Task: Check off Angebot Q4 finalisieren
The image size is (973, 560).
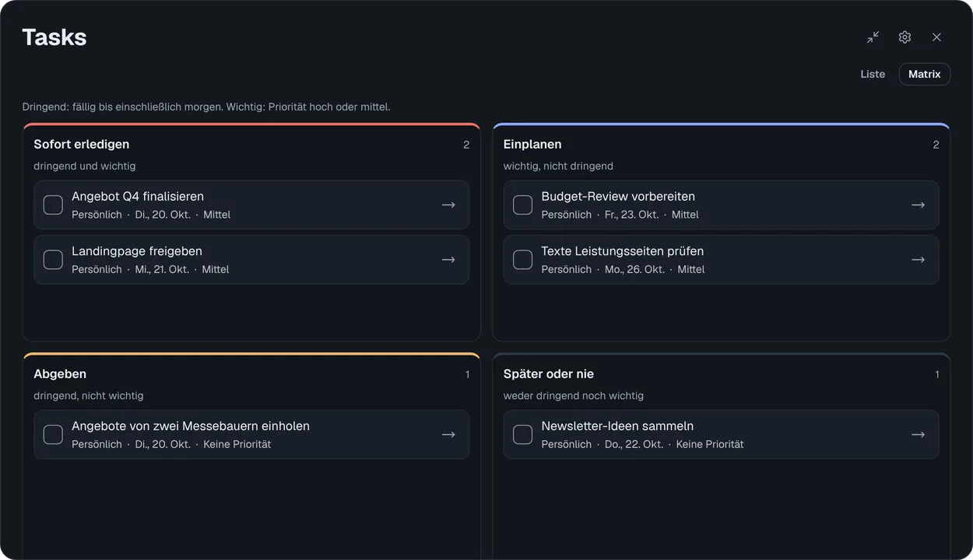Action: point(53,205)
